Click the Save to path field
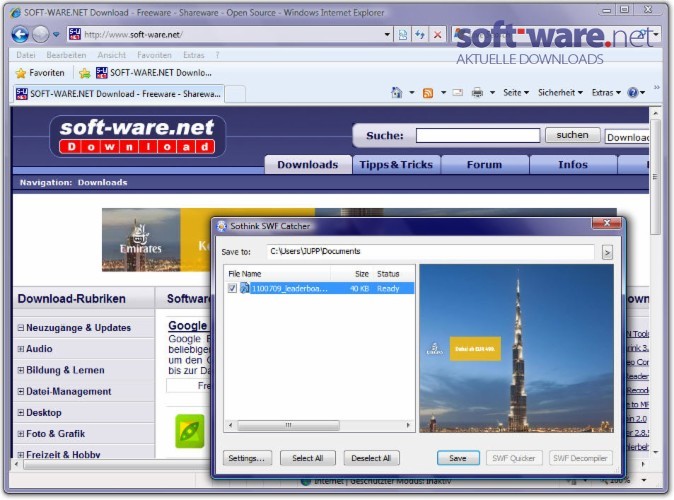 pos(430,252)
